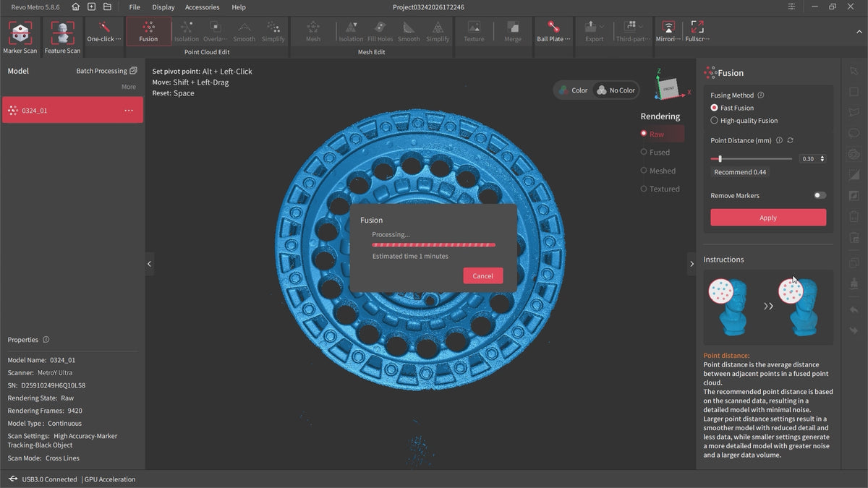Click the home icon in title bar
The height and width of the screenshot is (488, 868).
75,7
